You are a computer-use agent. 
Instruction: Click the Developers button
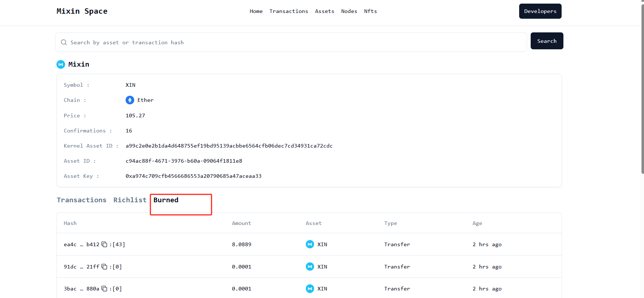tap(540, 11)
